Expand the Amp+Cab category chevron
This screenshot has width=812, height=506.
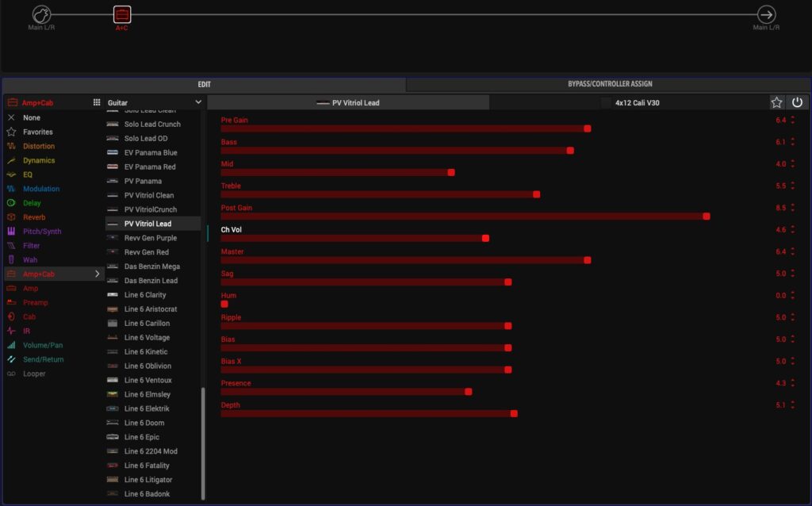(98, 274)
